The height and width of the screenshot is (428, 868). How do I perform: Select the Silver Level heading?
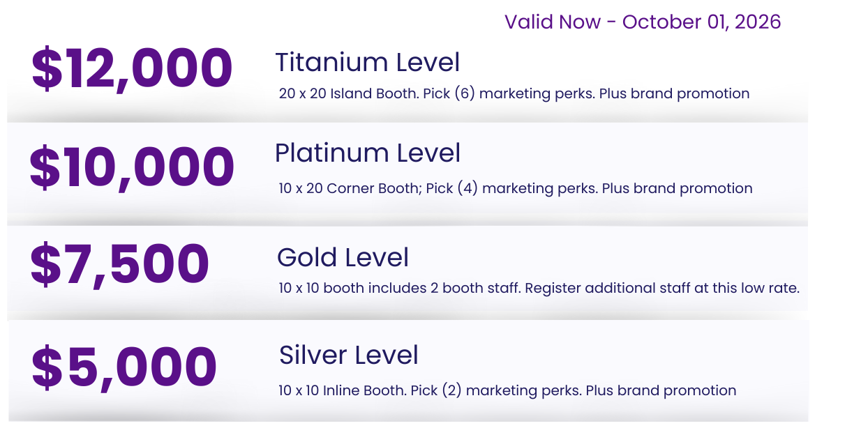click(x=348, y=356)
